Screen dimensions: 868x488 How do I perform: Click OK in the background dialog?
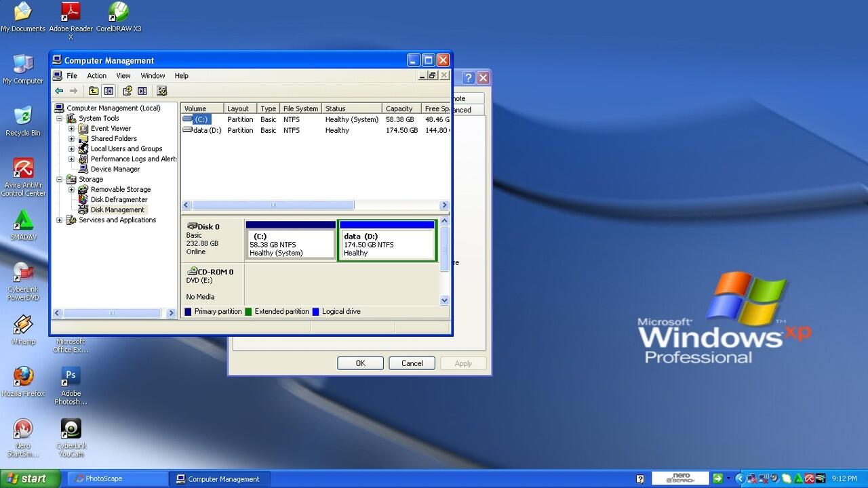point(360,363)
